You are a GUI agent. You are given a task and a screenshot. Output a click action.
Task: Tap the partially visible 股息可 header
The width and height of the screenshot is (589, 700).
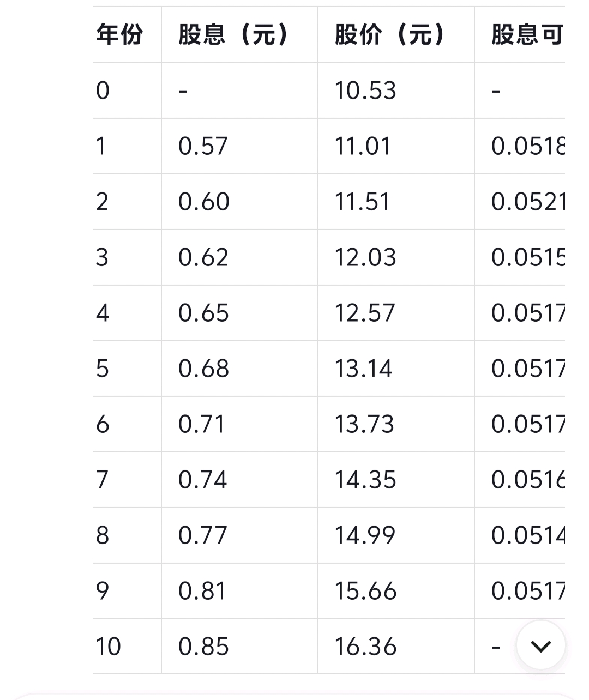pos(527,35)
